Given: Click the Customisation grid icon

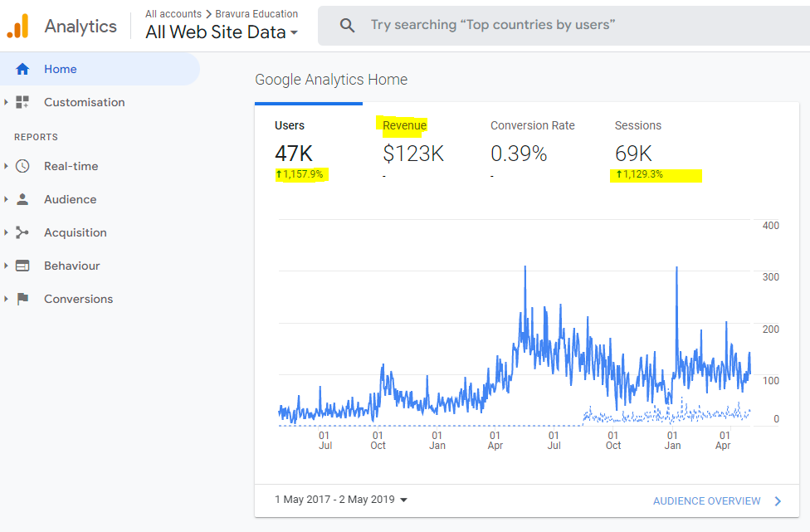Looking at the screenshot, I should click(x=22, y=102).
